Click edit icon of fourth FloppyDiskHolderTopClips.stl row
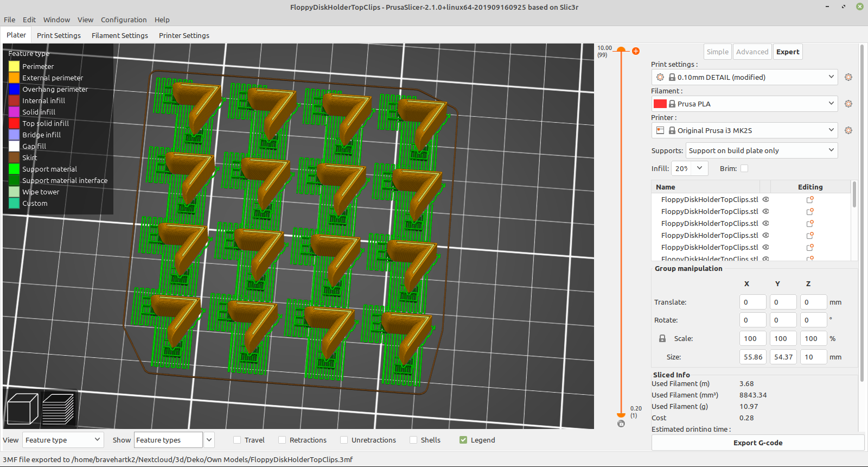Viewport: 868px width, 467px height. [810, 235]
